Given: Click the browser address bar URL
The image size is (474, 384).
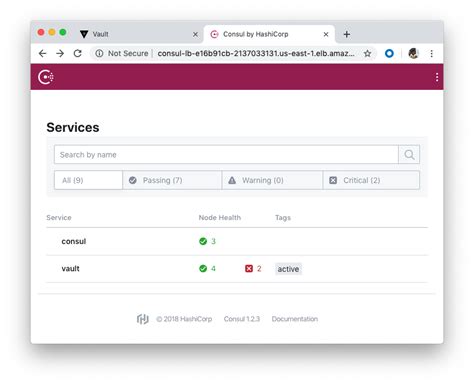Looking at the screenshot, I should pyautogui.click(x=256, y=53).
